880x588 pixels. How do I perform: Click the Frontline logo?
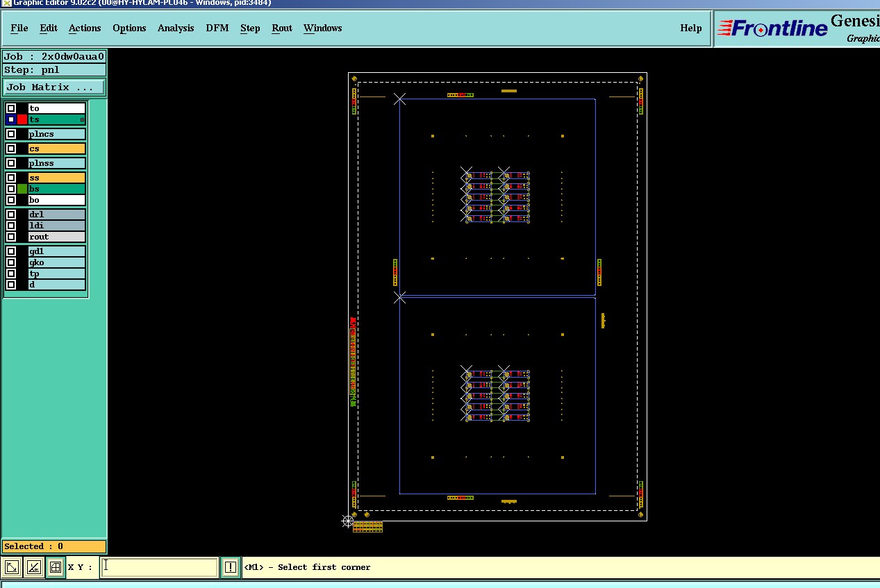click(x=772, y=28)
